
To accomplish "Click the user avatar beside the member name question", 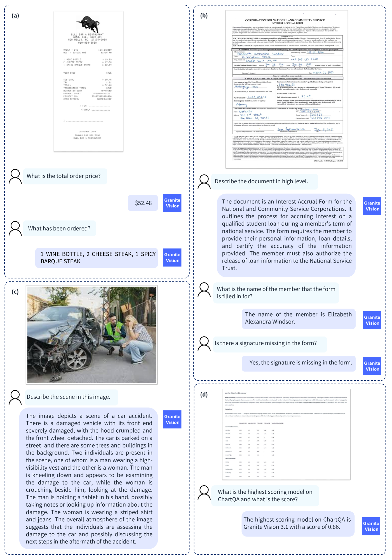I will click(x=204, y=290).
